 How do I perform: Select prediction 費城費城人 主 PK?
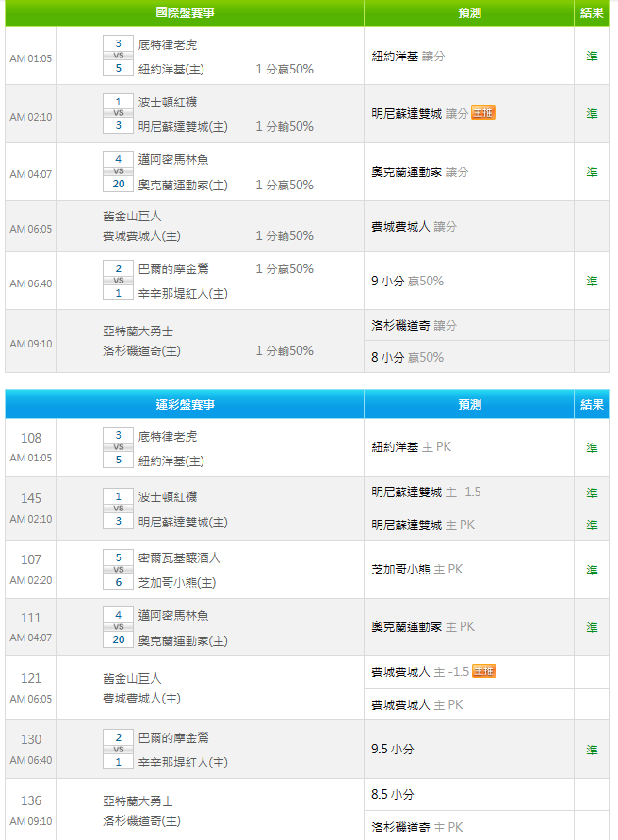(417, 705)
